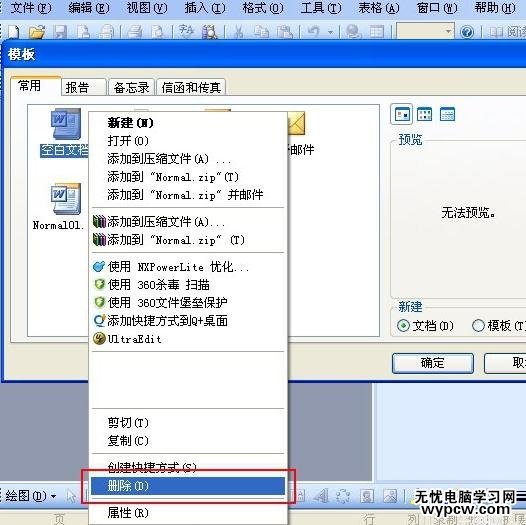This screenshot has width=526, height=525.
Task: Click the Save floppy disk toolbar icon
Action: coord(61,33)
